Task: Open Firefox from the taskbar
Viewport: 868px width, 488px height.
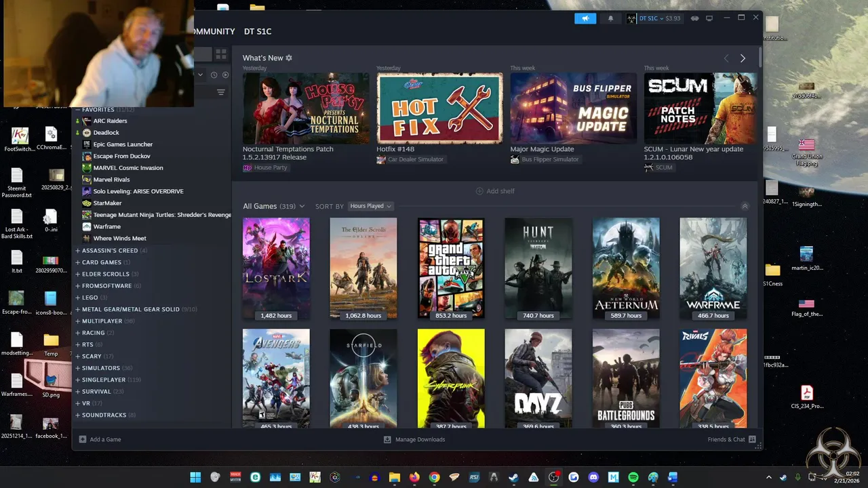Action: [414, 477]
